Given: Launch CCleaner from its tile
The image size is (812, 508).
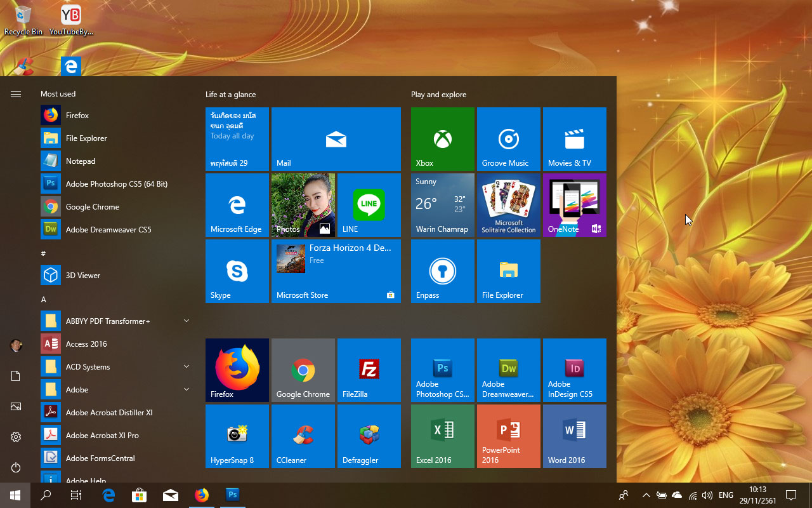Looking at the screenshot, I should (x=303, y=436).
